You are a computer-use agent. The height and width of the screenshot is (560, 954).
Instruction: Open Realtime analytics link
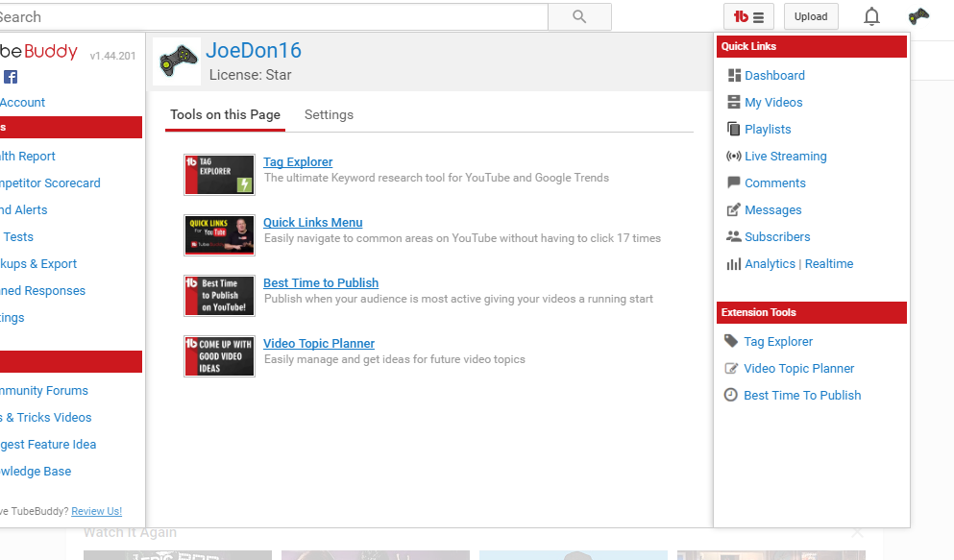[829, 264]
